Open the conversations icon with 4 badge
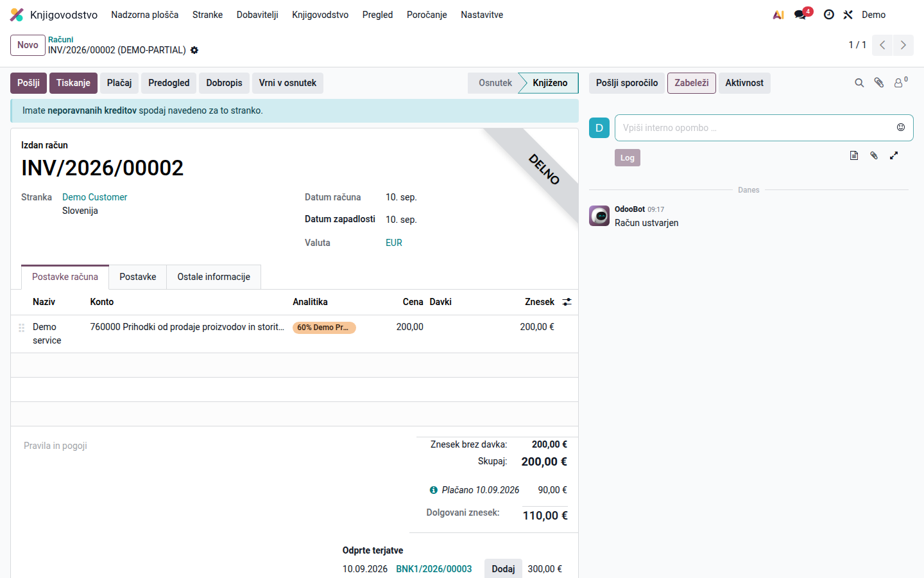The image size is (924, 578). [801, 15]
